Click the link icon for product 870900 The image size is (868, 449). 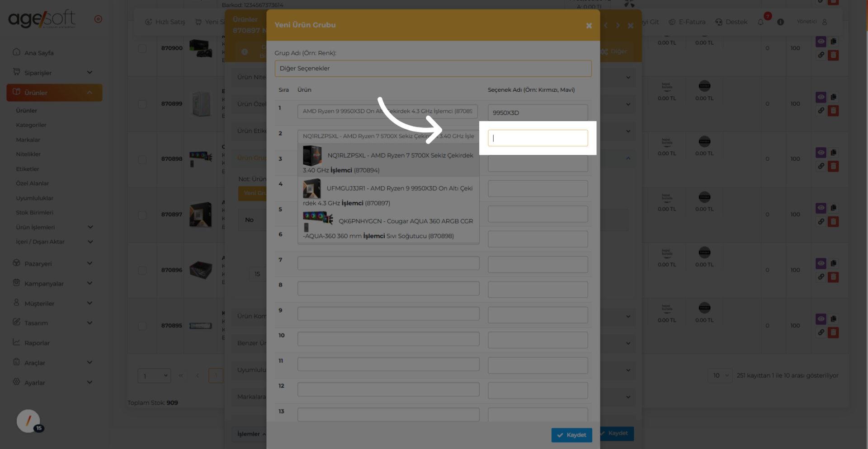pyautogui.click(x=821, y=55)
